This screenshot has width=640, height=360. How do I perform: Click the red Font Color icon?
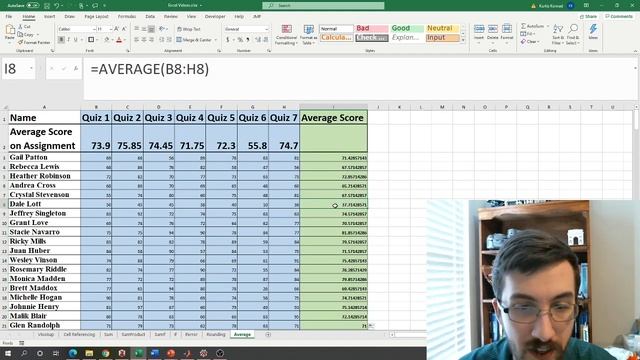point(119,40)
